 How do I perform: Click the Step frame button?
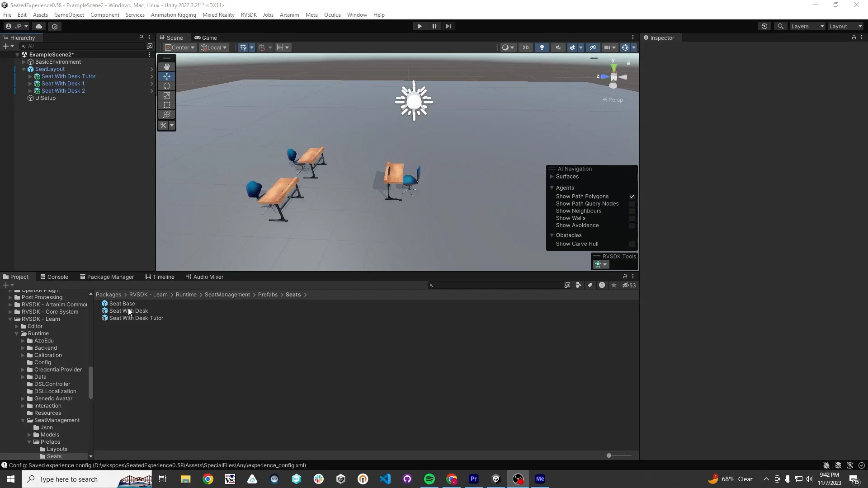(448, 26)
